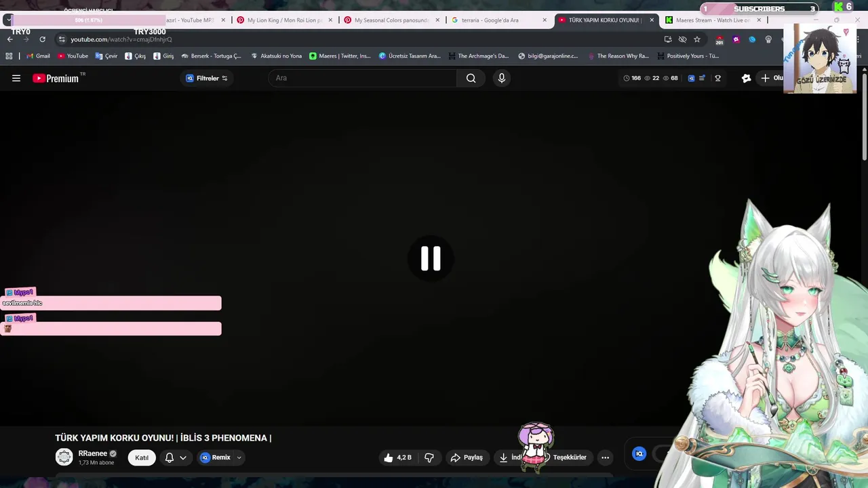Open more actions three-dot menu
868x488 pixels.
click(x=605, y=457)
